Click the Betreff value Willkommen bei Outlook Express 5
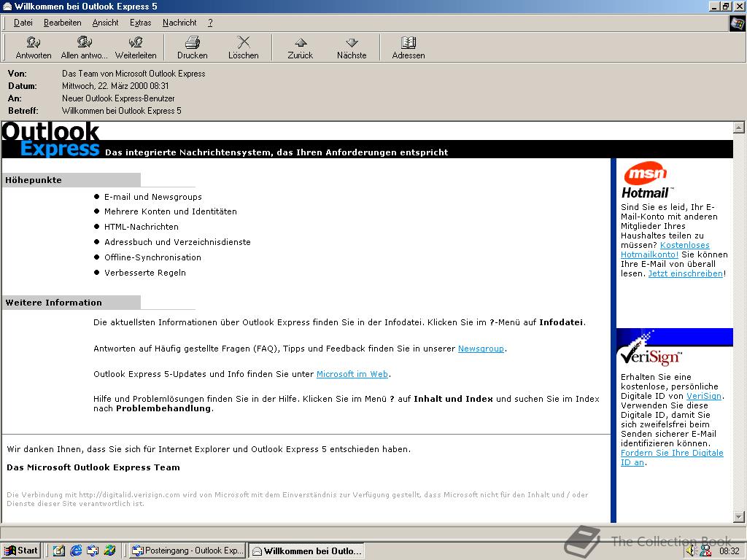The width and height of the screenshot is (747, 560). click(122, 111)
